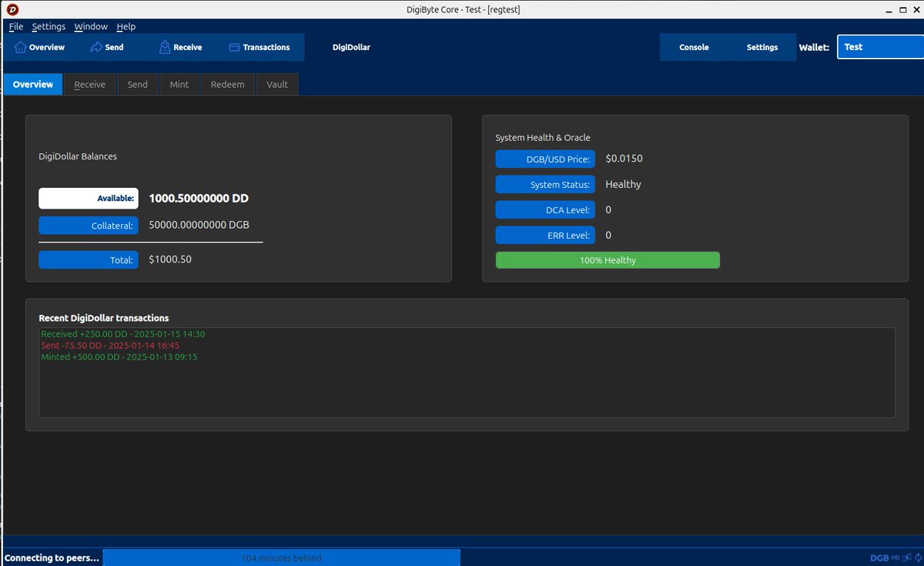The image size is (924, 566).
Task: Open the Receive toolbar page
Action: click(x=181, y=47)
